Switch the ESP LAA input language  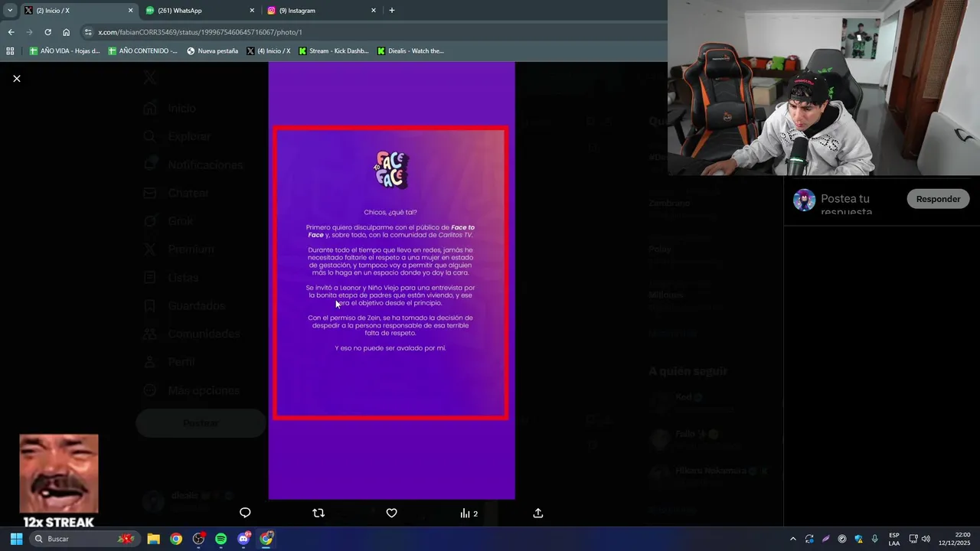click(x=894, y=539)
